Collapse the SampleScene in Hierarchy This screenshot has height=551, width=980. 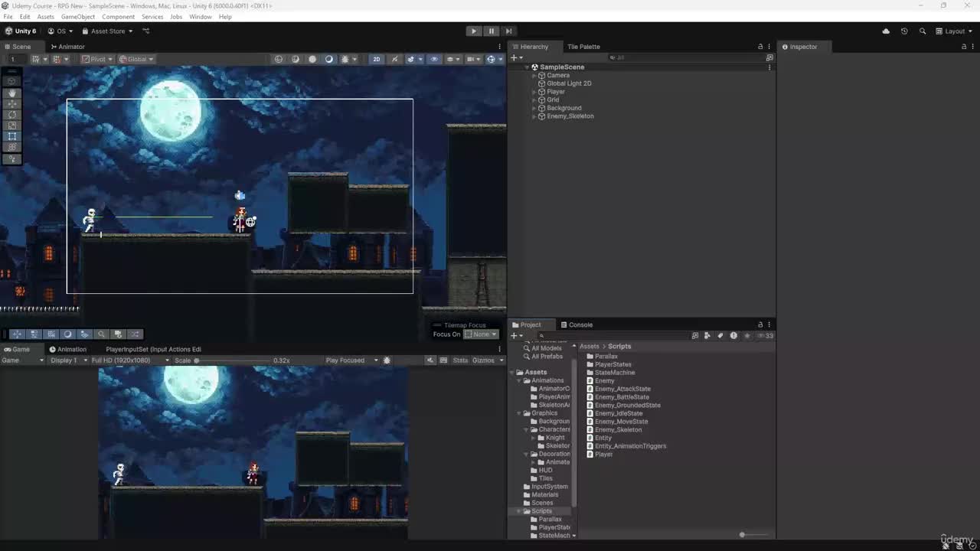[x=527, y=67]
